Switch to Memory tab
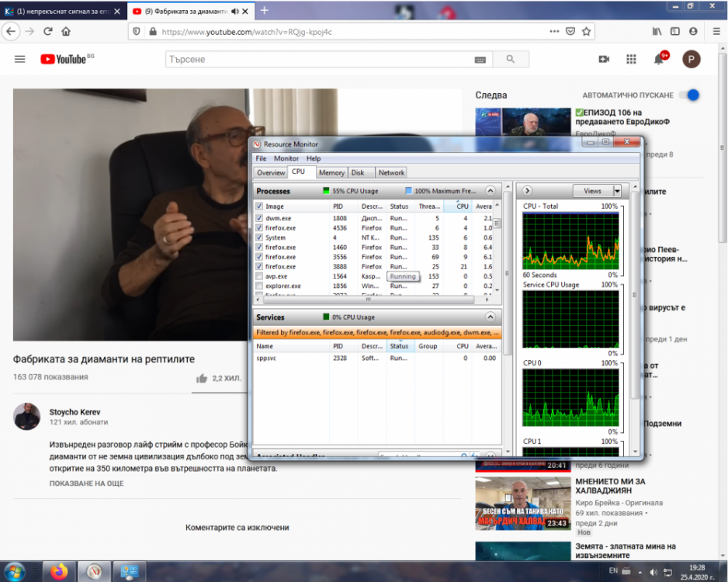 331,172
